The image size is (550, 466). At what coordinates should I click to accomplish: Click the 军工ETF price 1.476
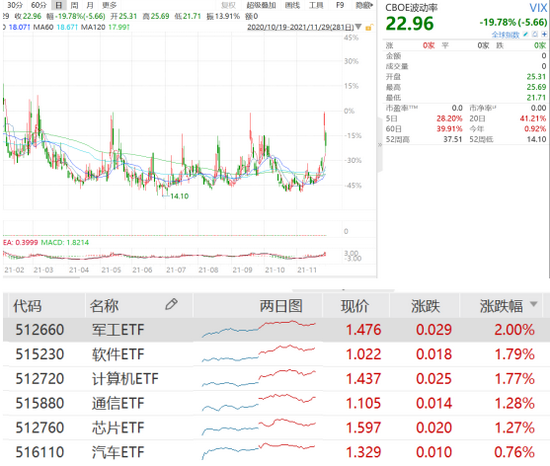point(363,330)
